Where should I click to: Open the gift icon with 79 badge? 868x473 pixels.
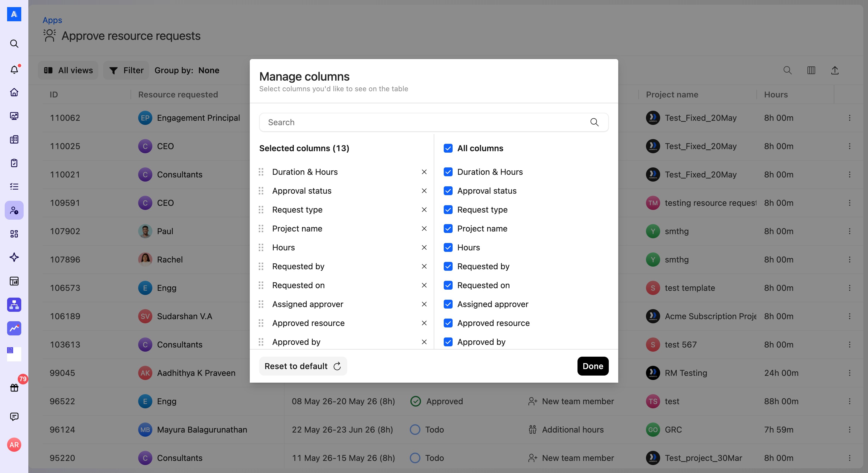tap(14, 387)
